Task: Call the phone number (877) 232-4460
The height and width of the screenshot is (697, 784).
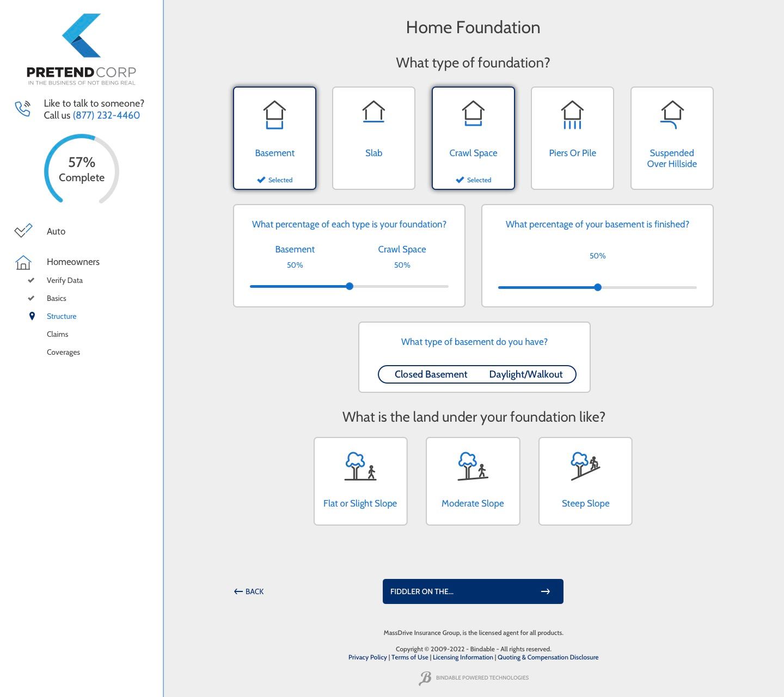Action: [x=106, y=115]
